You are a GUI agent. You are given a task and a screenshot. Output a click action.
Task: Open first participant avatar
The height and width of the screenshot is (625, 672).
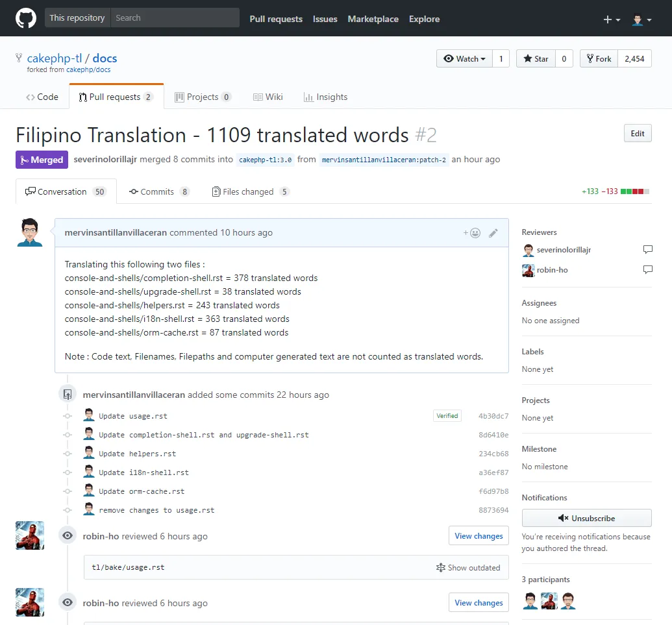tap(530, 601)
